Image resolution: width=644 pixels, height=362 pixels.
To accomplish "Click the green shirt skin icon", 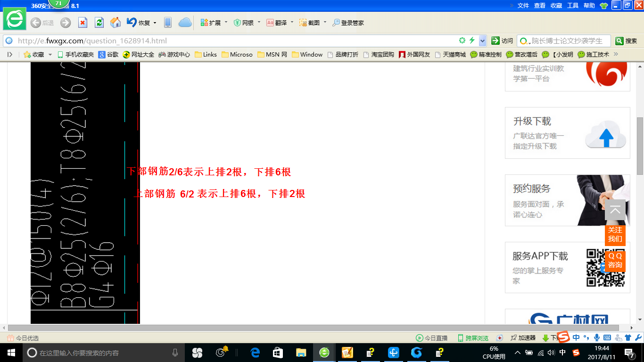I will [604, 6].
